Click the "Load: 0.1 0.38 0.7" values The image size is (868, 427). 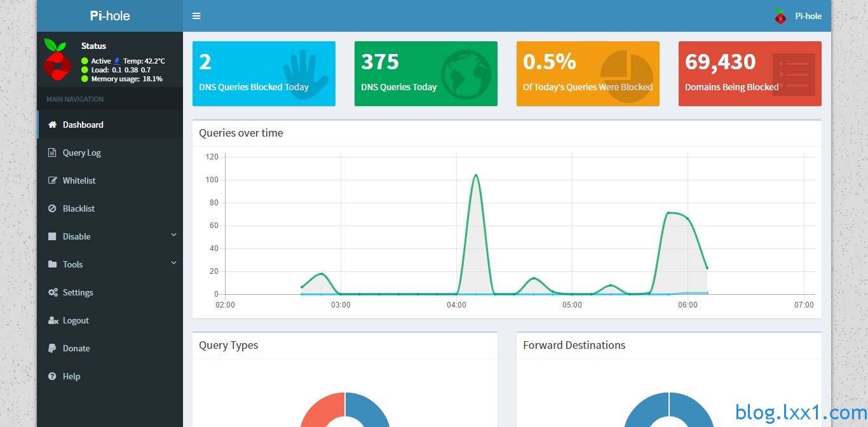click(x=121, y=70)
